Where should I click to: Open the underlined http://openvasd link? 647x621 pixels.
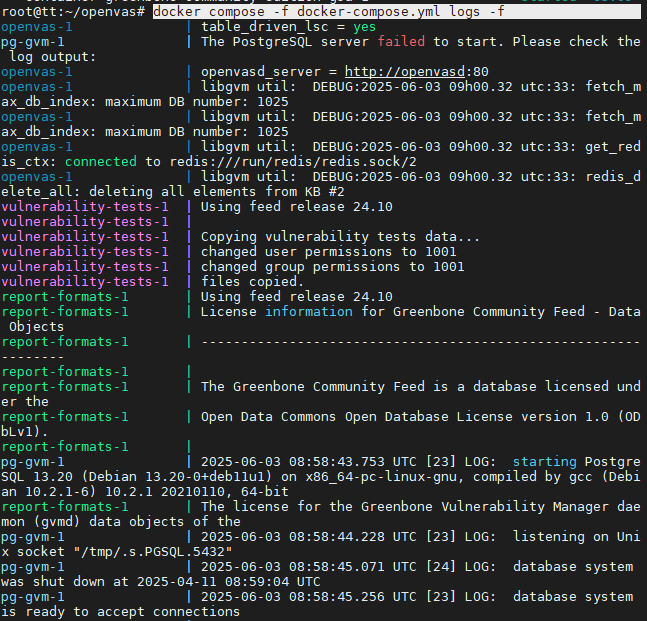pyautogui.click(x=404, y=71)
